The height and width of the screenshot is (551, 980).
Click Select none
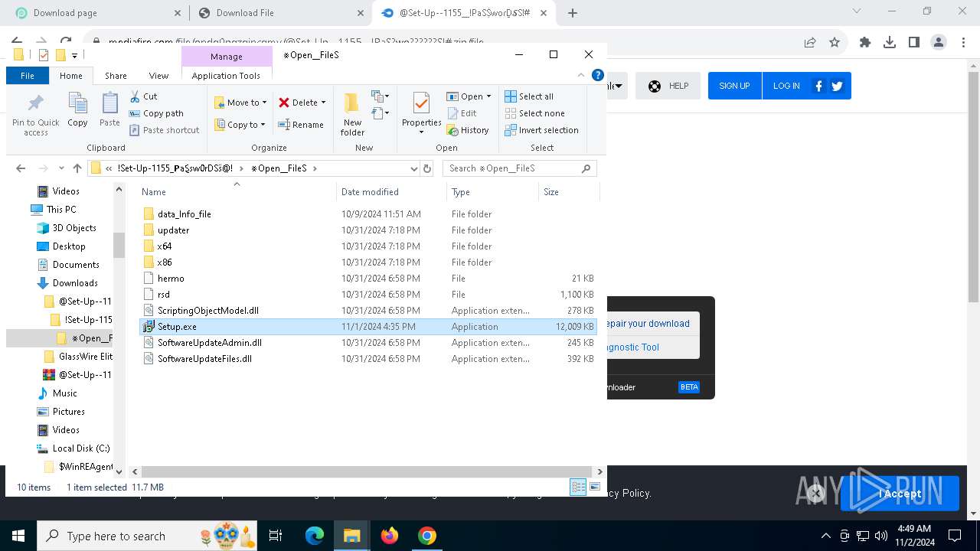tap(534, 113)
